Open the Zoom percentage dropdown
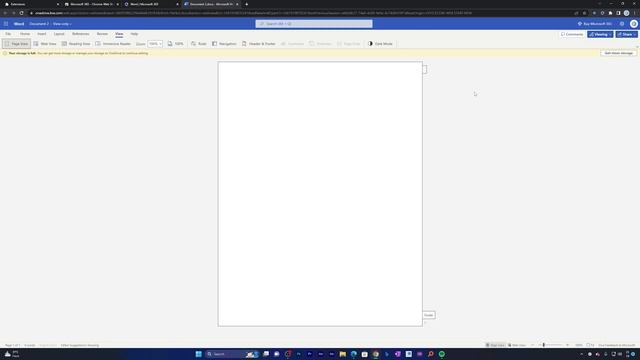This screenshot has height=360, width=640. [155, 44]
